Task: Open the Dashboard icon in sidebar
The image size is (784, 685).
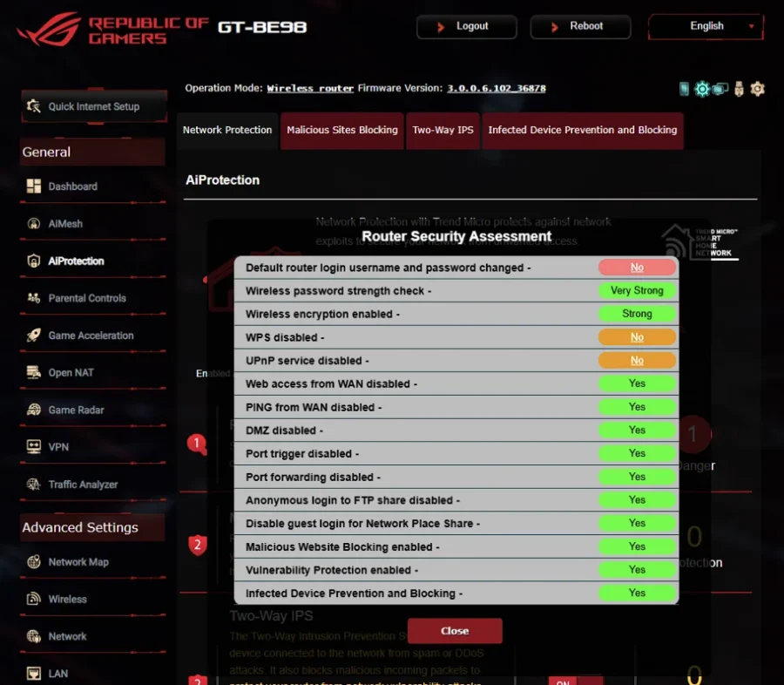Action: [x=33, y=187]
